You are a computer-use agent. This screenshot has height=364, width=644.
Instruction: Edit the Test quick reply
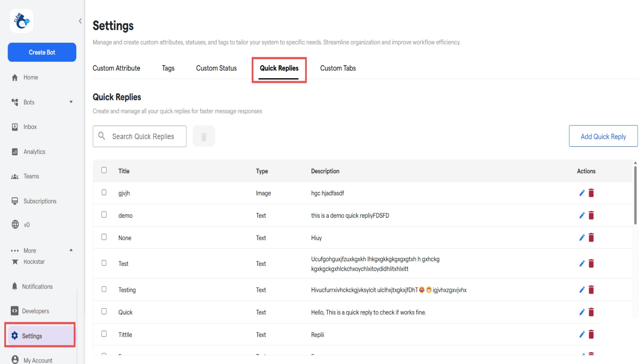coord(582,264)
